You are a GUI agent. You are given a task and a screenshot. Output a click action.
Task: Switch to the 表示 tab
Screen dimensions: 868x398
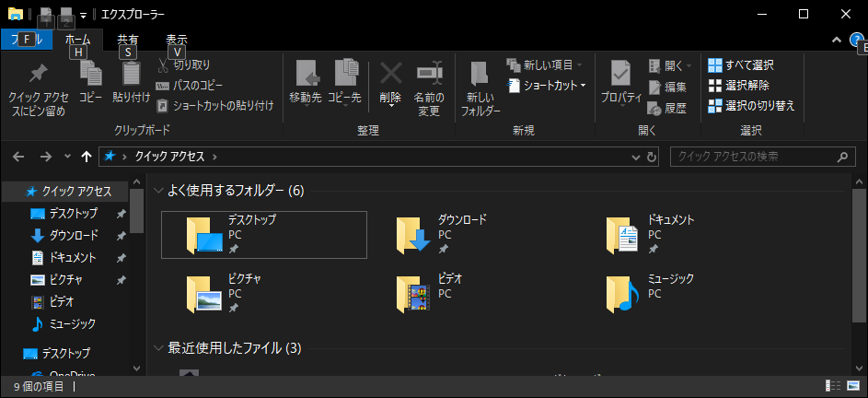(x=177, y=40)
